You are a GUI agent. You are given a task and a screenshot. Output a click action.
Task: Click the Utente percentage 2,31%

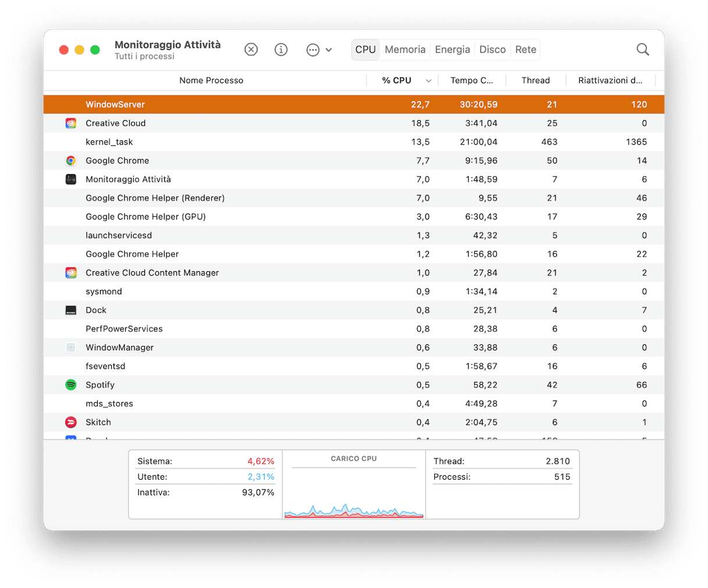click(x=261, y=477)
